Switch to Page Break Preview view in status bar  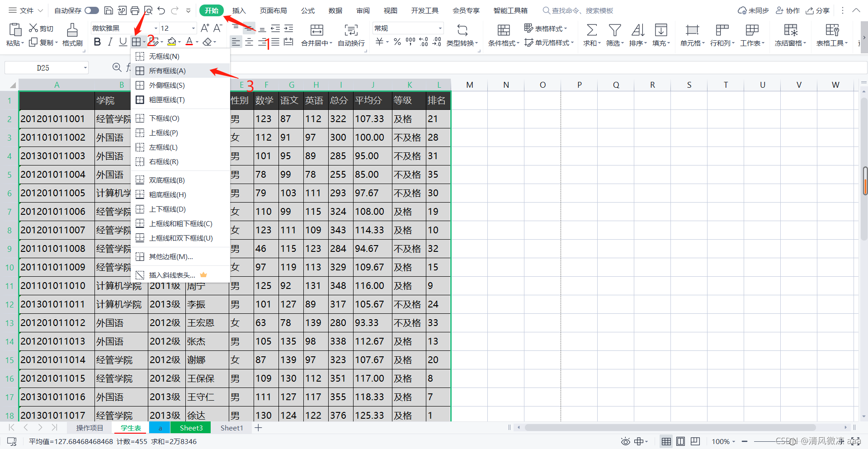coord(695,441)
